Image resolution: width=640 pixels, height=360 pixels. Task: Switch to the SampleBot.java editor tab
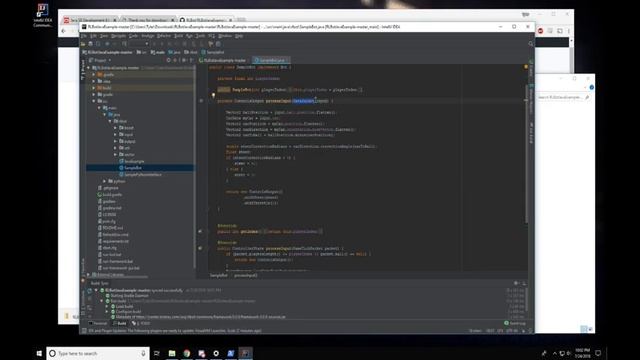(271, 60)
